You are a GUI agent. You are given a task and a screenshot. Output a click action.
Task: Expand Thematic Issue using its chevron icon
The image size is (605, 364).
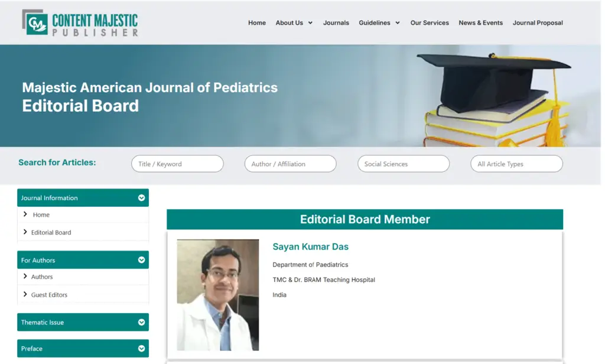tap(141, 323)
